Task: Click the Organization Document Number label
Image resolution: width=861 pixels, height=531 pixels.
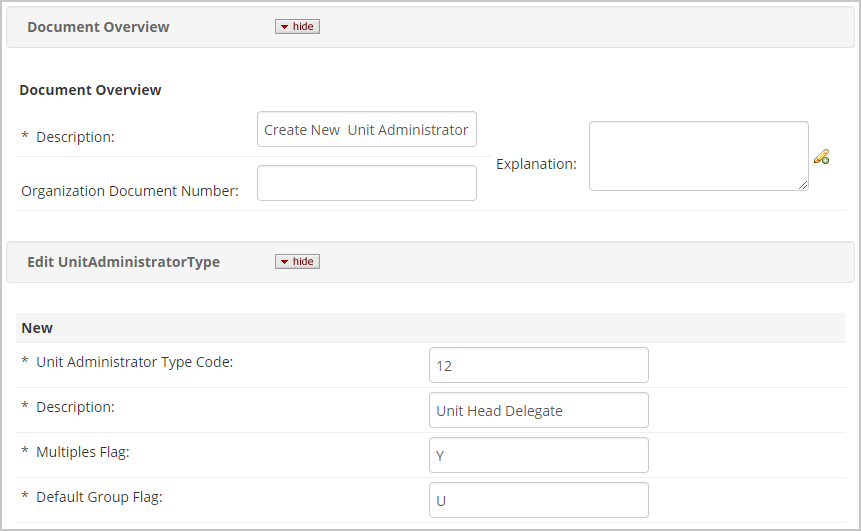Action: pos(130,191)
